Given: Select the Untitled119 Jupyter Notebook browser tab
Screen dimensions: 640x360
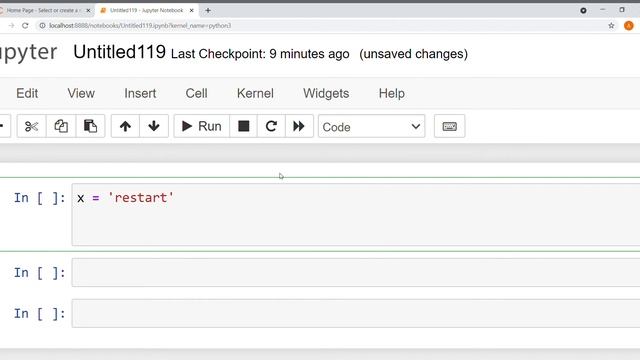Looking at the screenshot, I should (146, 10).
